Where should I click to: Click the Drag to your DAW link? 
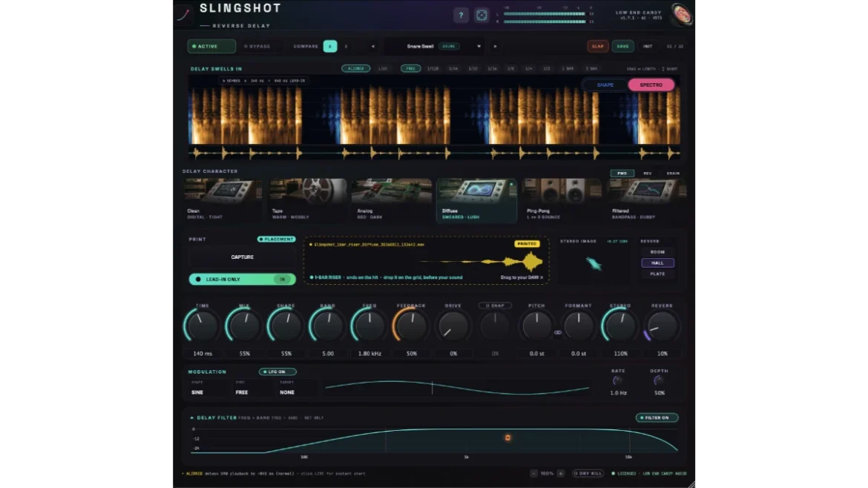point(522,277)
